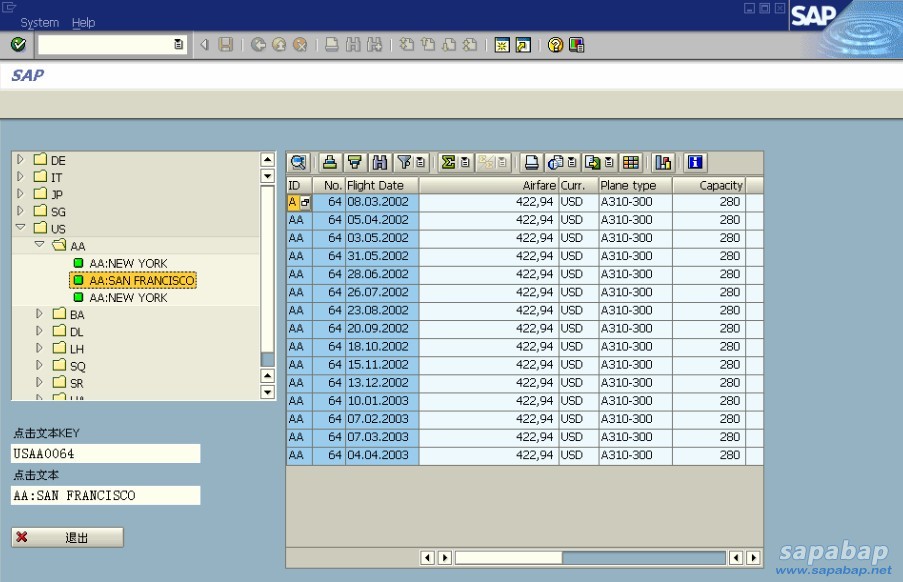Select the first AA:NEW YORK tree node
This screenshot has width=903, height=582.
pyautogui.click(x=121, y=263)
